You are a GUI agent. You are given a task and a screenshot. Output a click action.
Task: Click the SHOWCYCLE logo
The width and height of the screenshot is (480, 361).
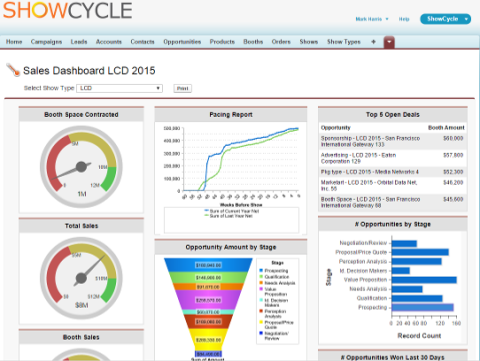coord(68,10)
